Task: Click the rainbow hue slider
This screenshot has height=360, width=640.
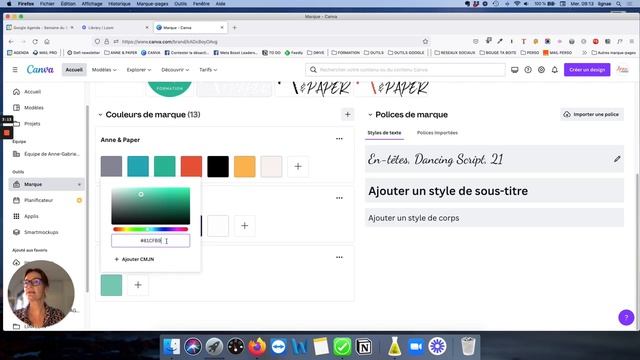Action: point(151,229)
